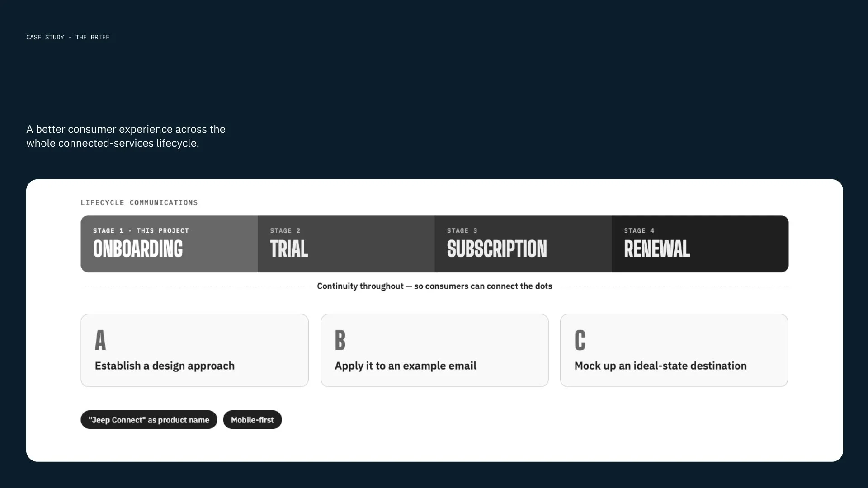This screenshot has width=868, height=488.
Task: Click the "Jeep Connect" as product name pill
Action: 149,420
